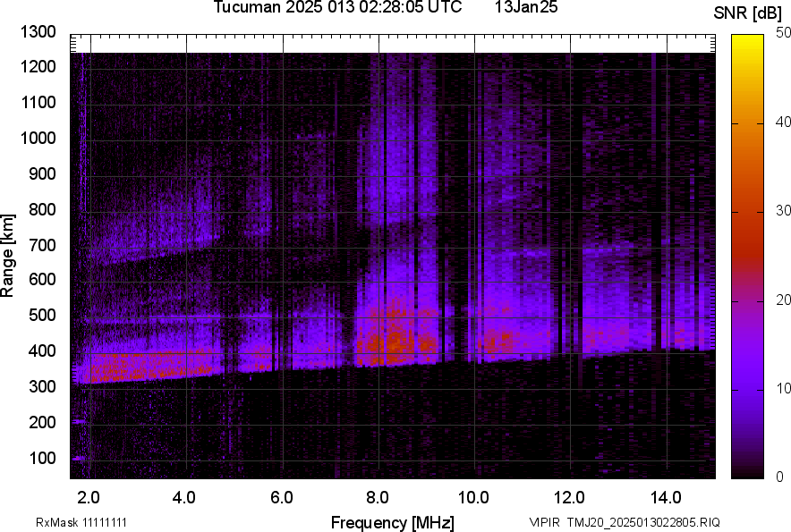Click the colorbar tick label '50'
Image resolution: width=791 pixels, height=532 pixels.
pyautogui.click(x=784, y=33)
